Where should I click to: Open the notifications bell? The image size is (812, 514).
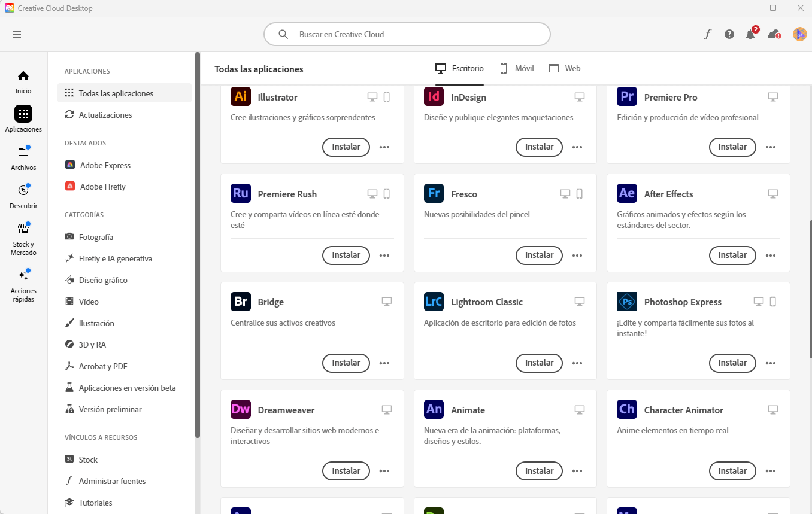[x=750, y=34]
